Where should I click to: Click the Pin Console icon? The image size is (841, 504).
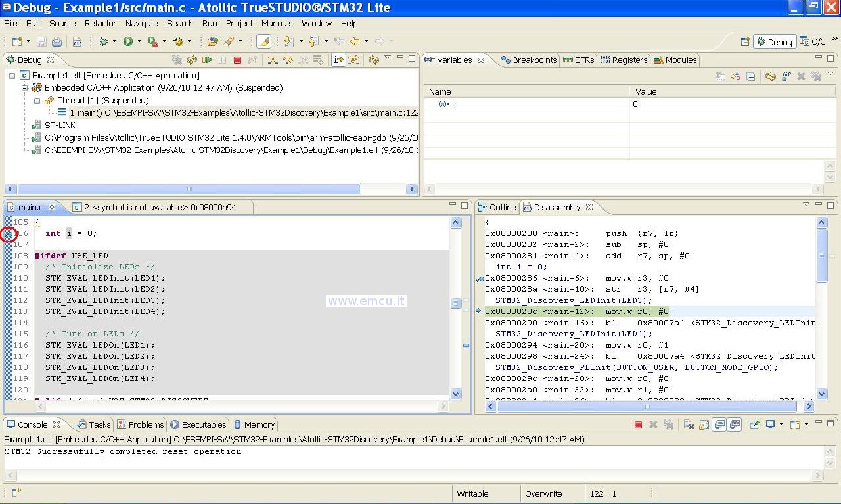coord(755,424)
